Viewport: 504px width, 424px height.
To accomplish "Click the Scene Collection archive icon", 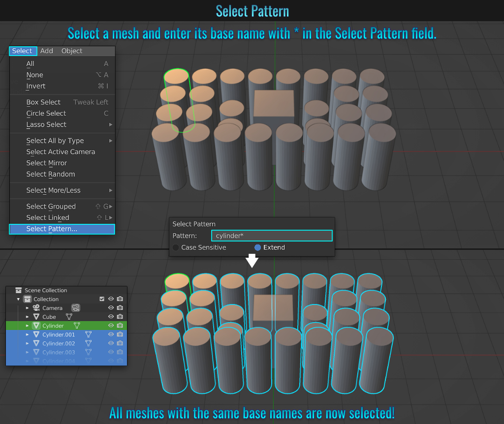I will (19, 290).
